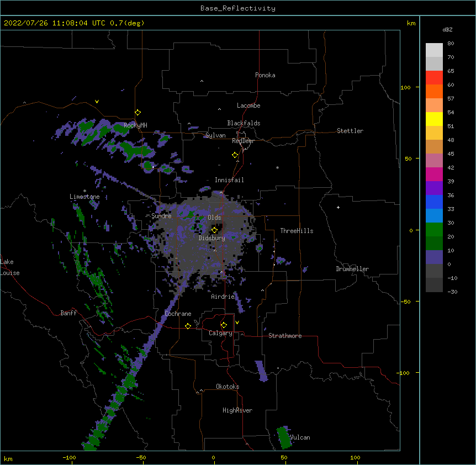Viewport: 476px width, 465px height.
Task: Click the Lake Louise label at left edge
Action: coord(10,267)
